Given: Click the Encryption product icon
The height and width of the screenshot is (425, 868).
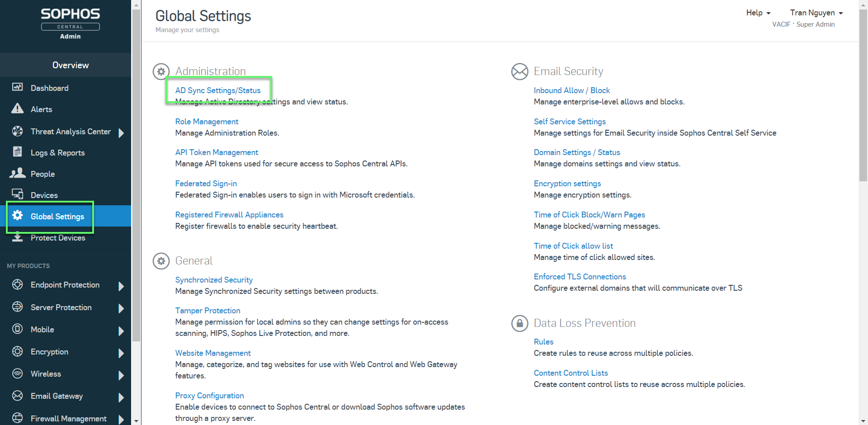Looking at the screenshot, I should click(17, 351).
